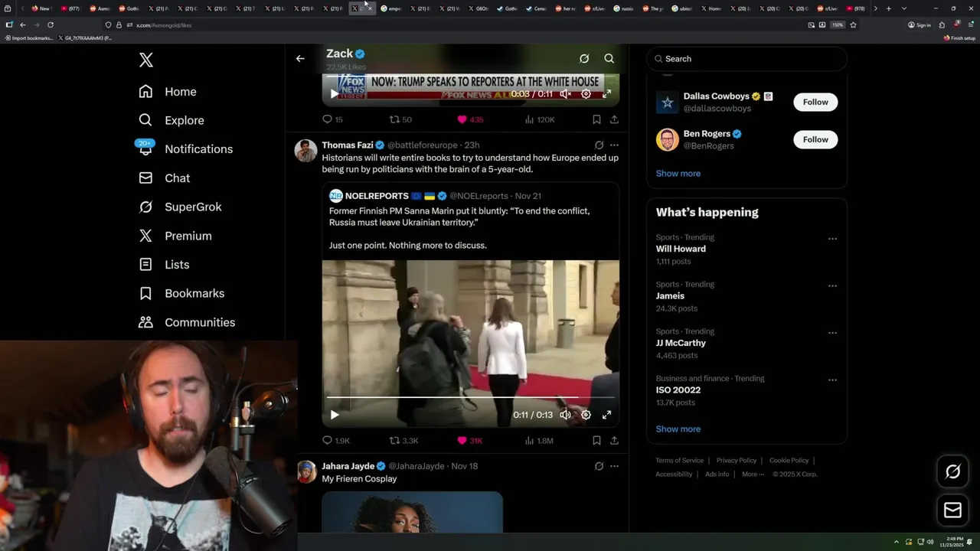
Task: Share Thomas Fazi's post
Action: coord(614,440)
